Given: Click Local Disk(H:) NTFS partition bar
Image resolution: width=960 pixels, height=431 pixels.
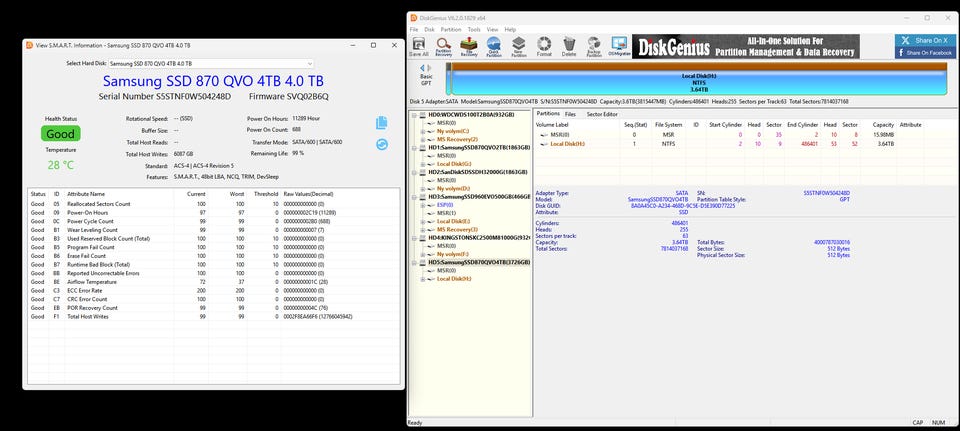Looking at the screenshot, I should [699, 81].
